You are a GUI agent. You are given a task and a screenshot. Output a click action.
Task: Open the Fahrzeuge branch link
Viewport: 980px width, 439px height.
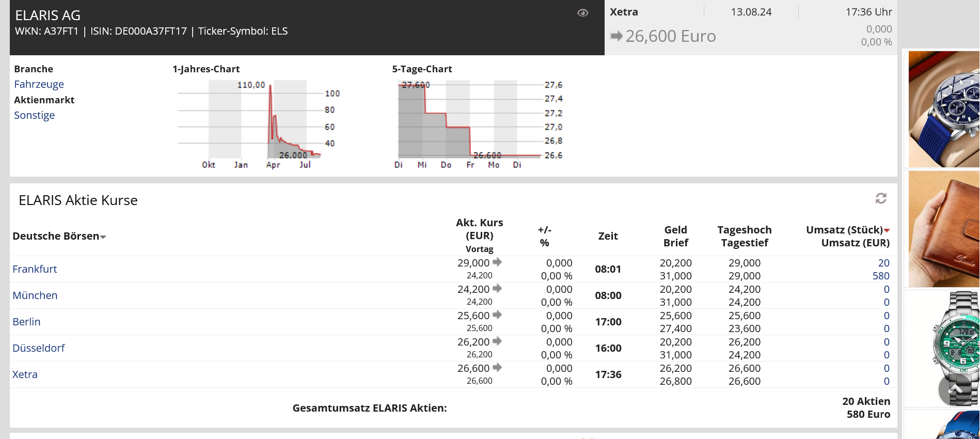tap(39, 84)
